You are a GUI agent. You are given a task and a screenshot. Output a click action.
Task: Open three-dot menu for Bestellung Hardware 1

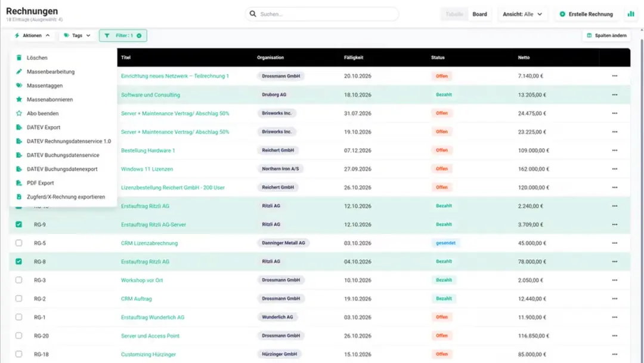click(x=614, y=150)
